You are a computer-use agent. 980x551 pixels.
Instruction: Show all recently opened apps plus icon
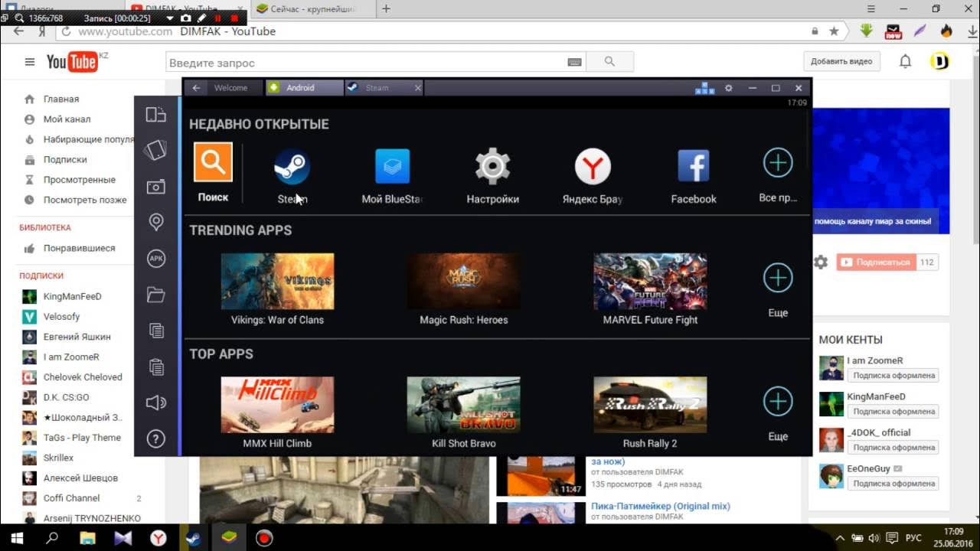(x=778, y=162)
